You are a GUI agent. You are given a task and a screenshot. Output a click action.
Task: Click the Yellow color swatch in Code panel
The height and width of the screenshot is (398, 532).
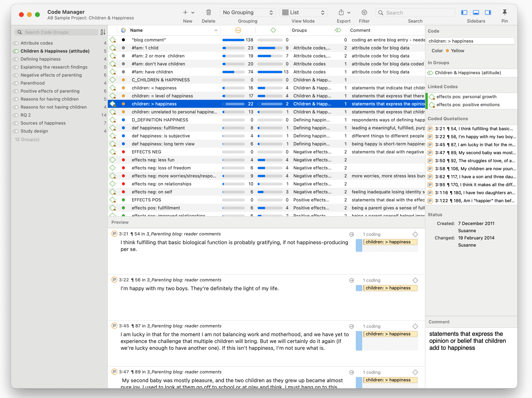(x=447, y=51)
